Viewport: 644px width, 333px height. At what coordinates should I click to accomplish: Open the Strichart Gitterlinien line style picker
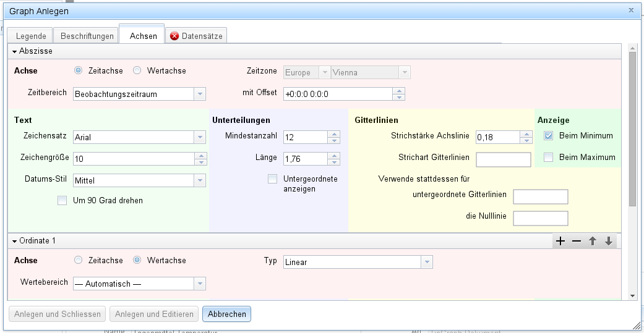coord(504,159)
